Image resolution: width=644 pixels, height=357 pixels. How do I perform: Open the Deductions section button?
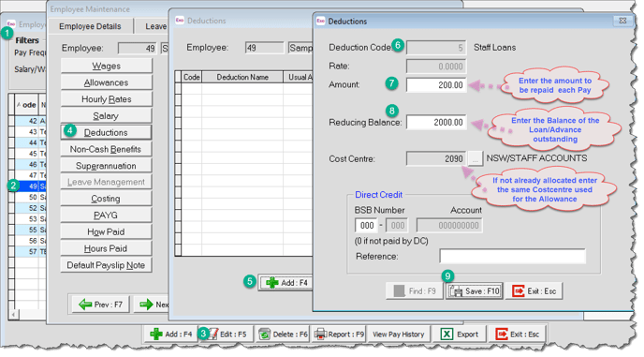106,132
